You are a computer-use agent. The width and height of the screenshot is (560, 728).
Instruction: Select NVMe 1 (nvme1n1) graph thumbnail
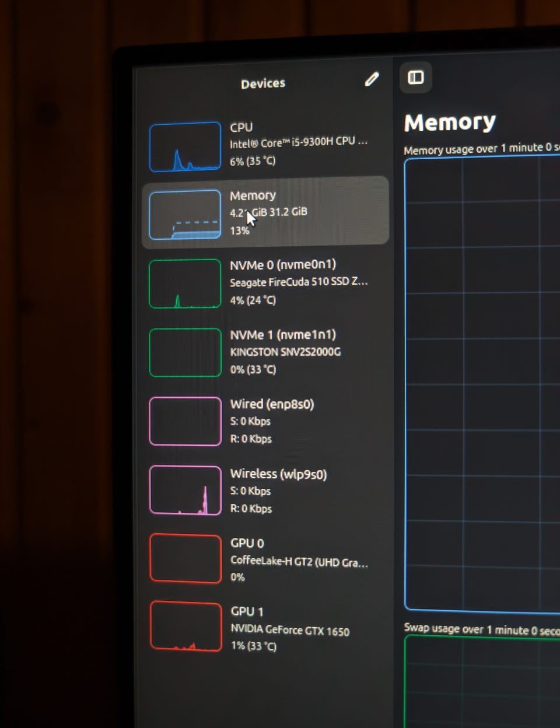pyautogui.click(x=185, y=352)
